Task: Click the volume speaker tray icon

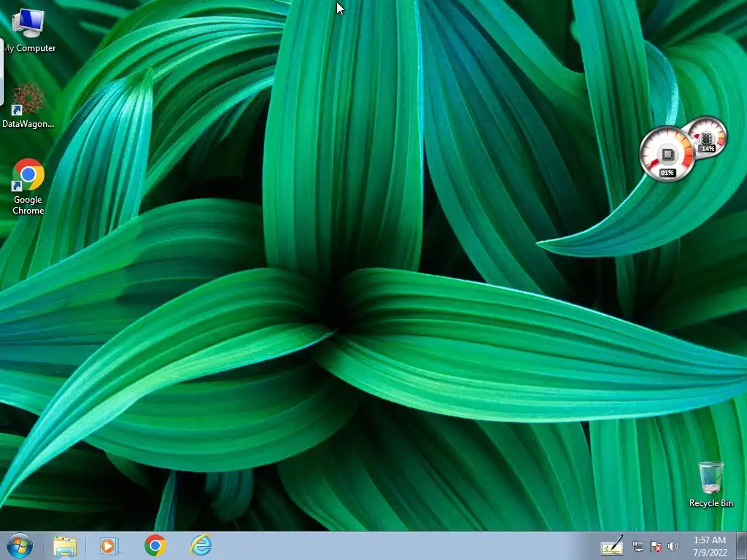Action: (673, 547)
